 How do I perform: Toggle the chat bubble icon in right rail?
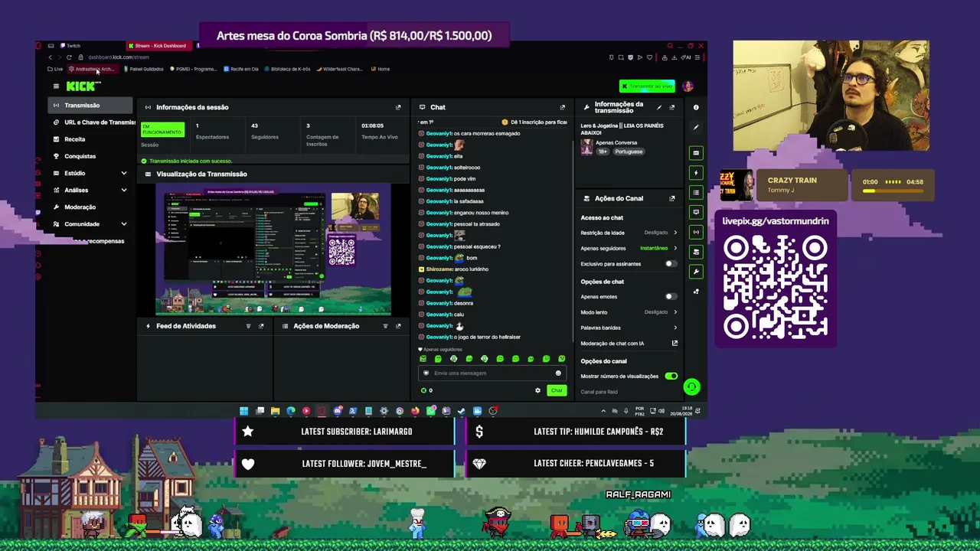tap(696, 212)
